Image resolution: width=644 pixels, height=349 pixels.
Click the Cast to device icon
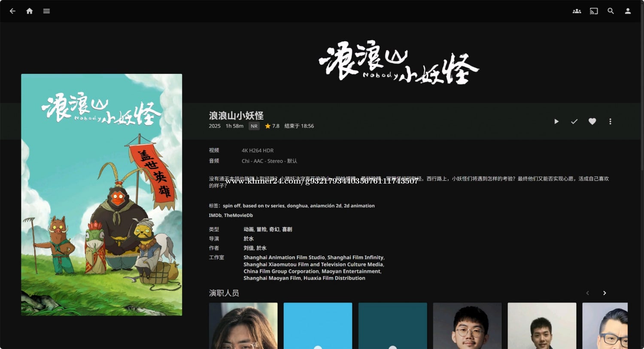tap(594, 11)
